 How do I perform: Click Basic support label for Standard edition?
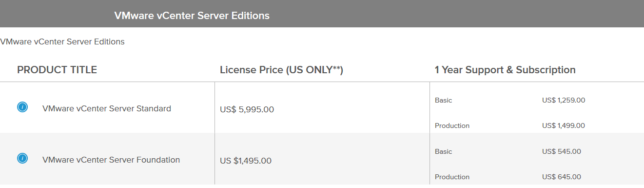[x=443, y=100]
